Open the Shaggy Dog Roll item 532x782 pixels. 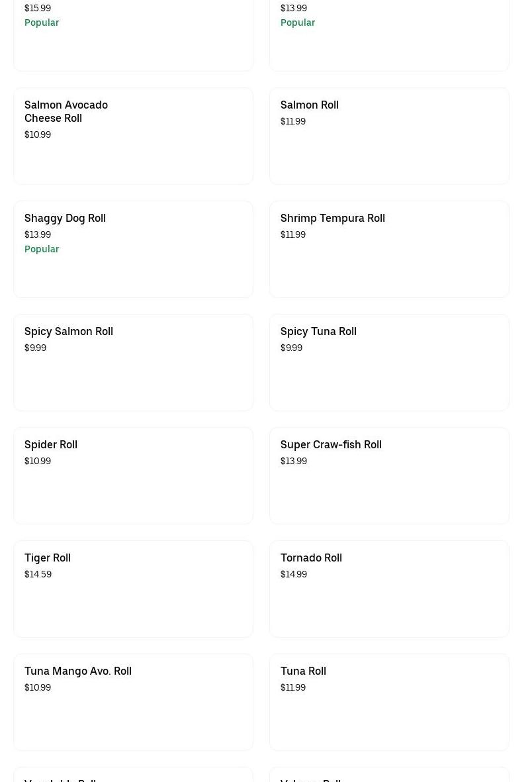(x=65, y=218)
